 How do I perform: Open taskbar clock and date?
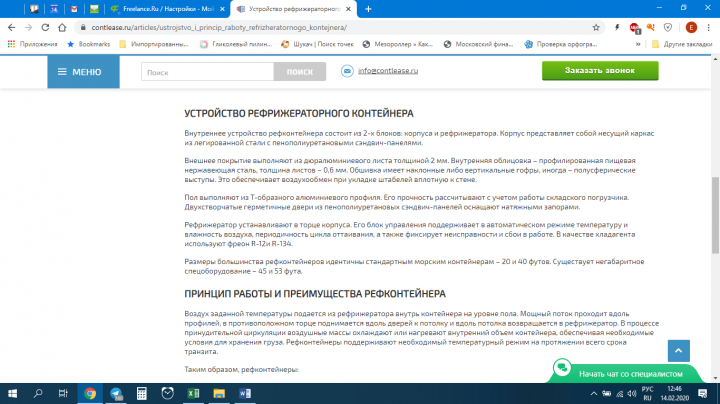click(675, 393)
